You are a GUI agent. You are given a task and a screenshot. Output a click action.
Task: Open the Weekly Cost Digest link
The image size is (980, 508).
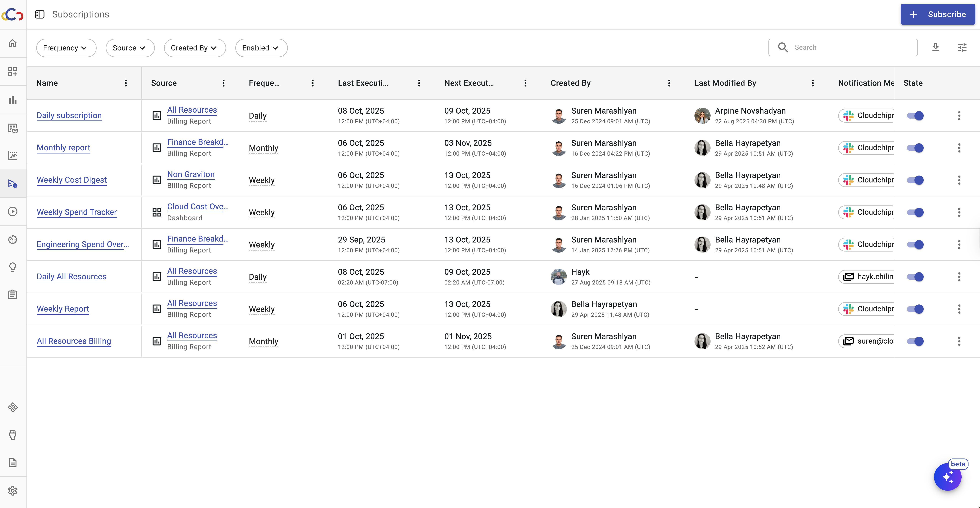[x=71, y=180]
